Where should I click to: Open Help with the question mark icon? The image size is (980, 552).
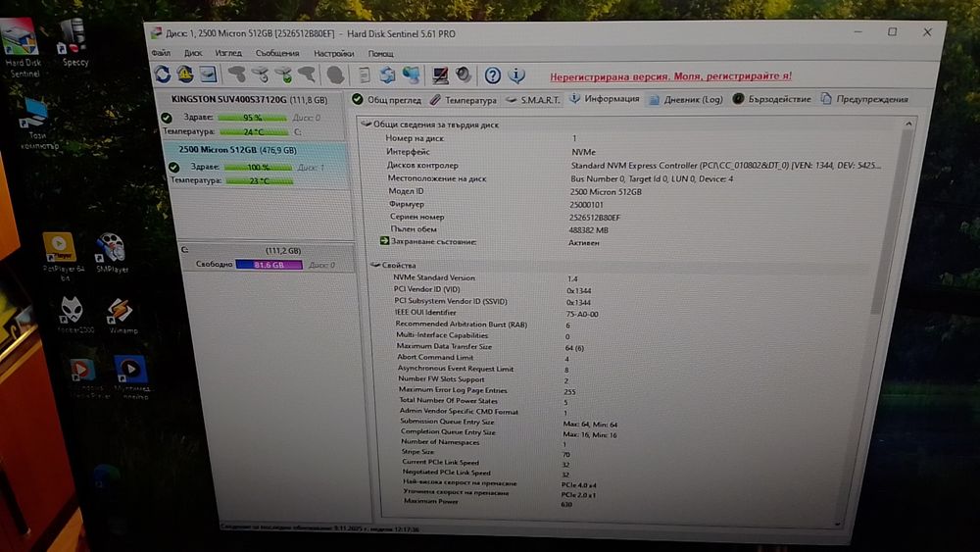coord(493,75)
